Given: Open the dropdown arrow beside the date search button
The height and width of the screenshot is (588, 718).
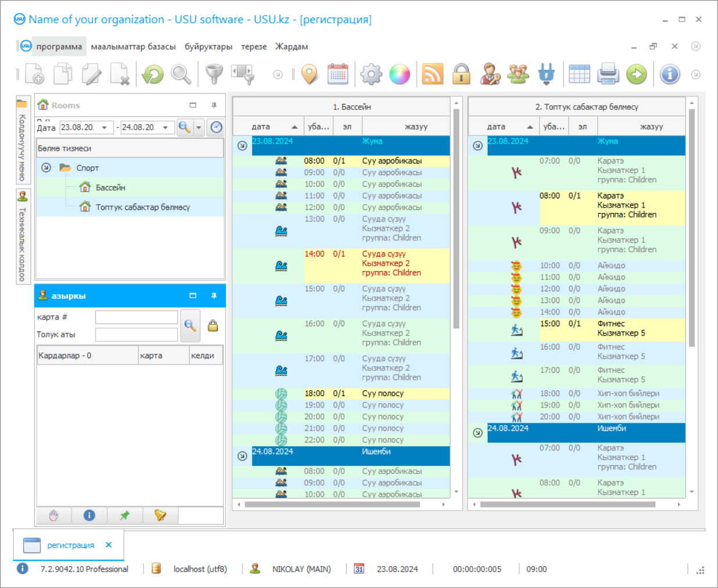Looking at the screenshot, I should 199,127.
